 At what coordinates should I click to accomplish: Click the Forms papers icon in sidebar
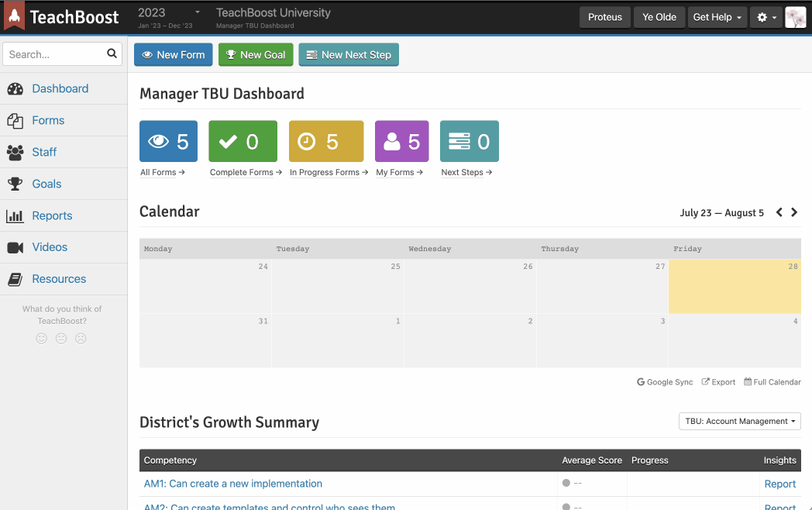pyautogui.click(x=15, y=121)
